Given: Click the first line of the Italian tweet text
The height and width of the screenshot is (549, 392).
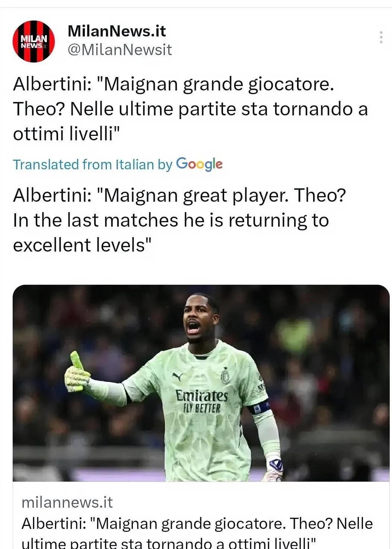Looking at the screenshot, I should click(x=173, y=84).
